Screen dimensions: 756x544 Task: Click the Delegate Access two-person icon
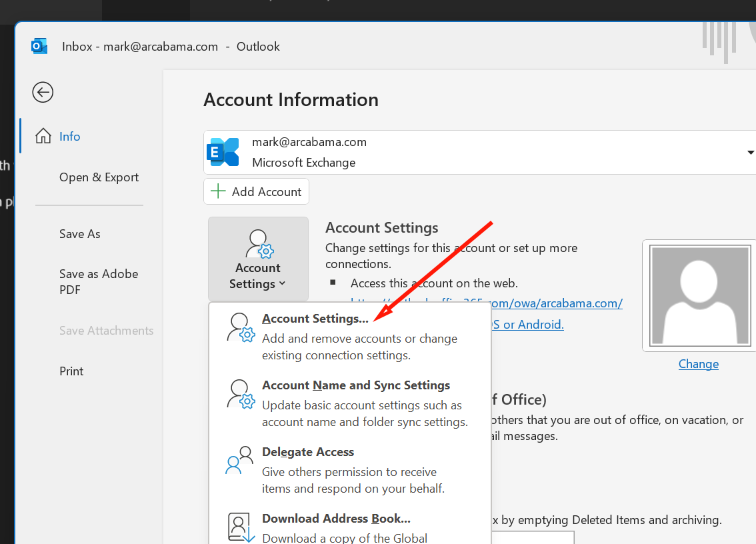pyautogui.click(x=239, y=460)
